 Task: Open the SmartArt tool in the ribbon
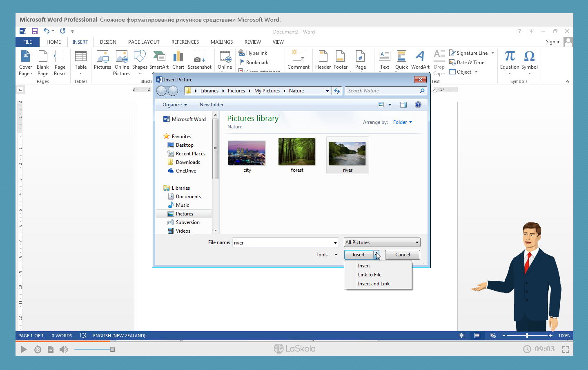click(159, 60)
